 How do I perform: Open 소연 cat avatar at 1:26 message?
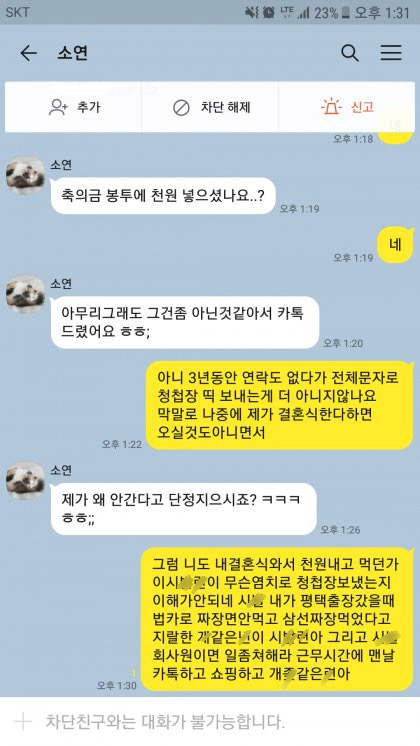(x=25, y=481)
